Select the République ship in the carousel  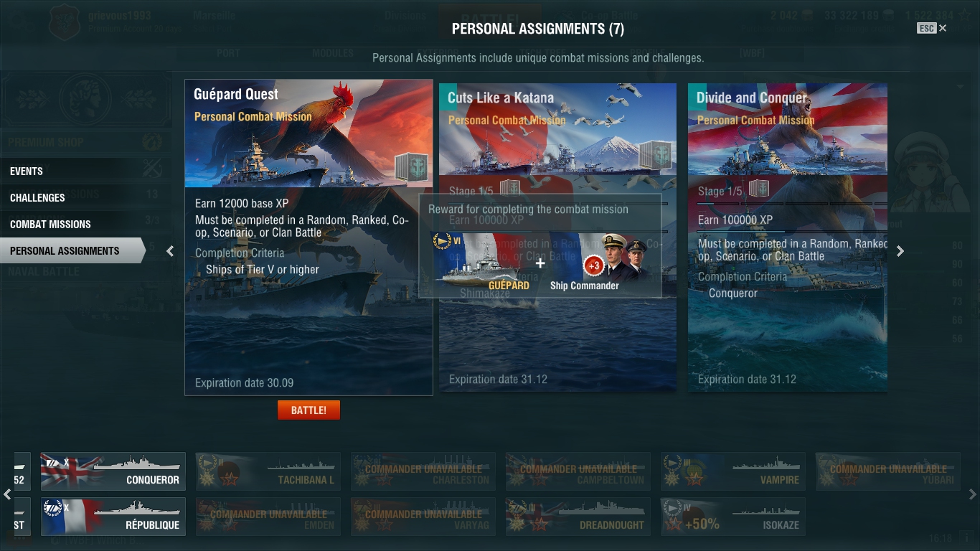pos(113,517)
